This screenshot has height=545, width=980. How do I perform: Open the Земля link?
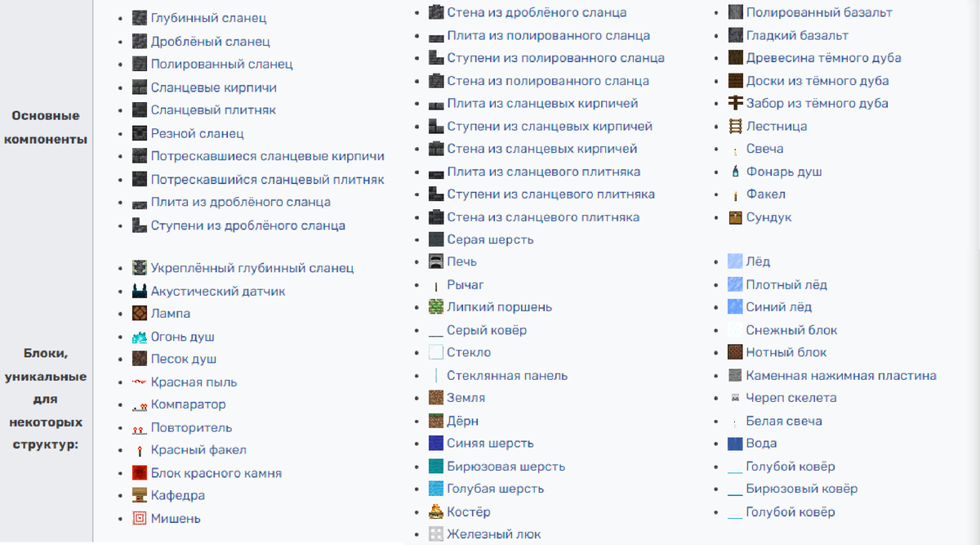[466, 398]
